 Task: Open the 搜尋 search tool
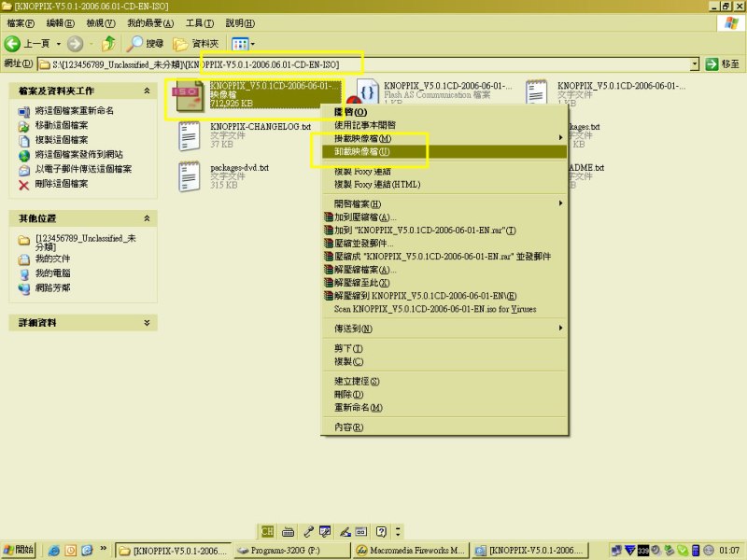145,44
